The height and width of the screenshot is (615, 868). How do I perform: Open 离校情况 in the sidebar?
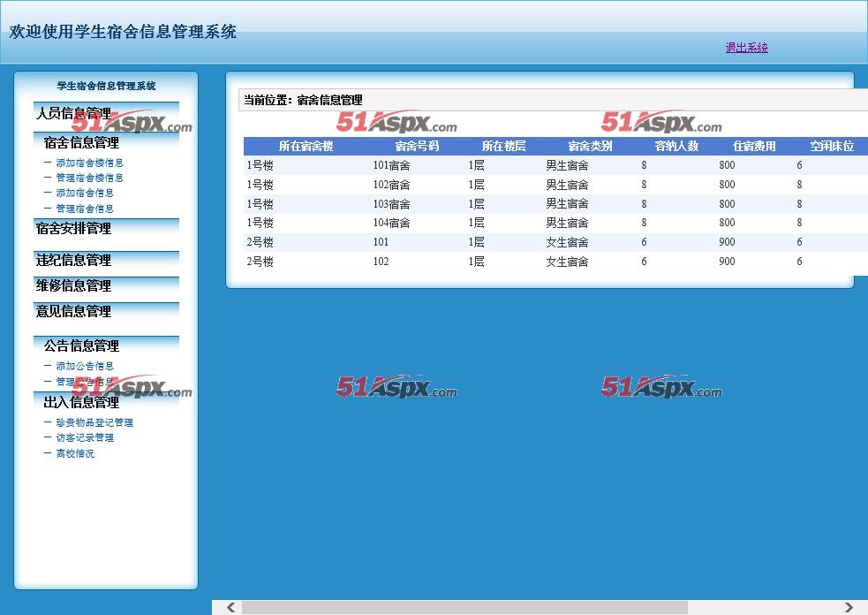pyautogui.click(x=75, y=453)
